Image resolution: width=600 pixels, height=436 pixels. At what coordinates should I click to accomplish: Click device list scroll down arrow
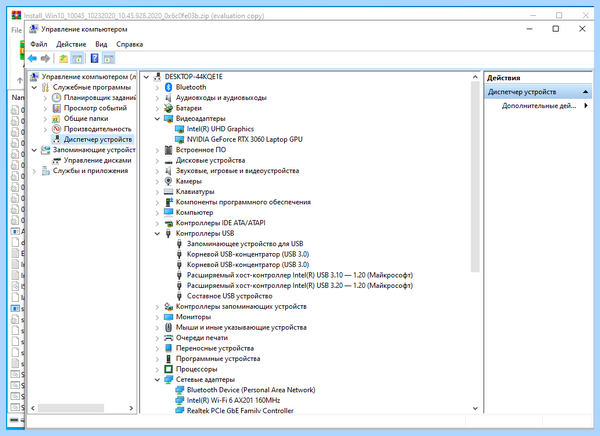(x=475, y=408)
